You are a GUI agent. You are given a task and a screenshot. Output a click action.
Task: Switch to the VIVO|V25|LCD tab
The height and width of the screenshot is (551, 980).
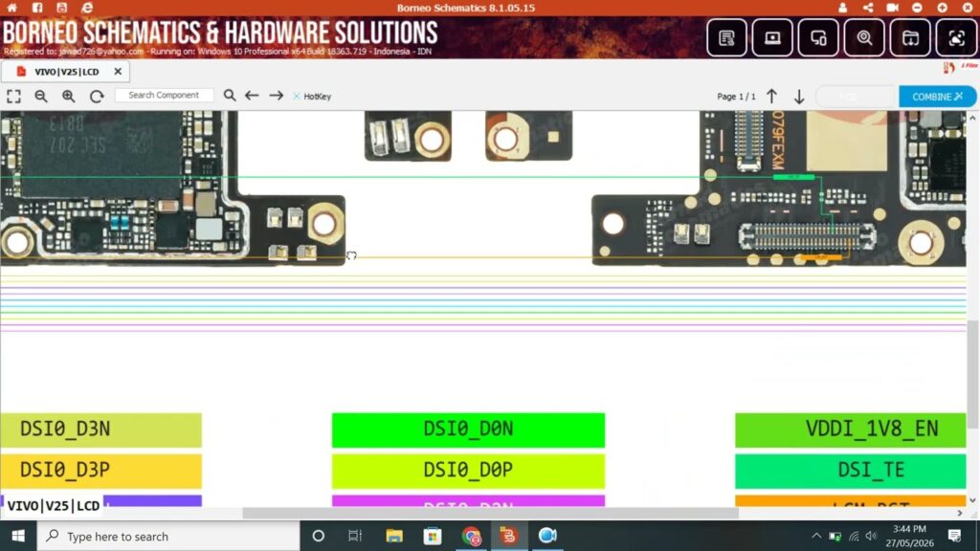tap(66, 72)
